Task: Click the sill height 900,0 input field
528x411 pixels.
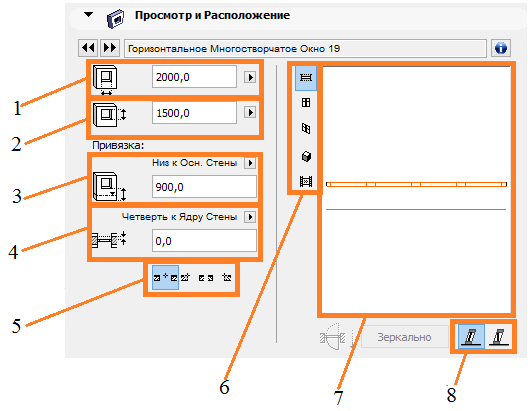Action: [x=204, y=186]
